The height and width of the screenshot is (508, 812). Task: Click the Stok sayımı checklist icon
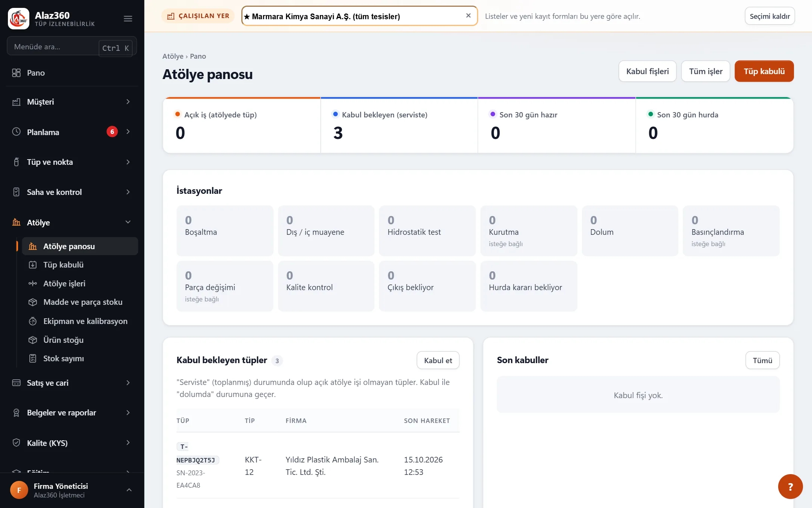33,359
